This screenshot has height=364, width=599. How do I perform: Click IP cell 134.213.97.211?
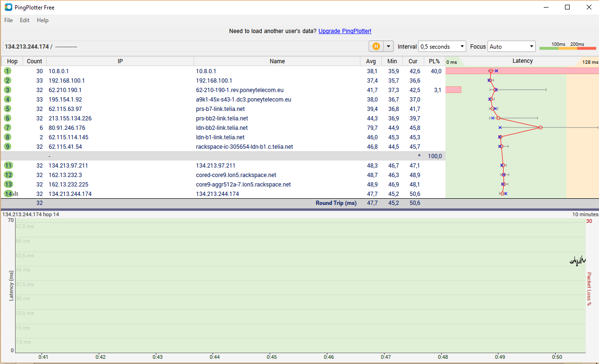68,165
